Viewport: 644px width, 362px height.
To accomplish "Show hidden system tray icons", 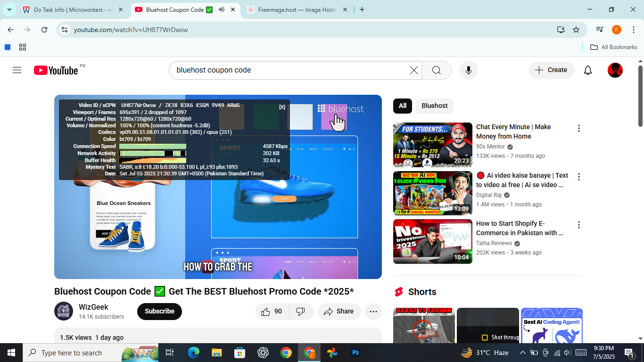I will pyautogui.click(x=522, y=353).
